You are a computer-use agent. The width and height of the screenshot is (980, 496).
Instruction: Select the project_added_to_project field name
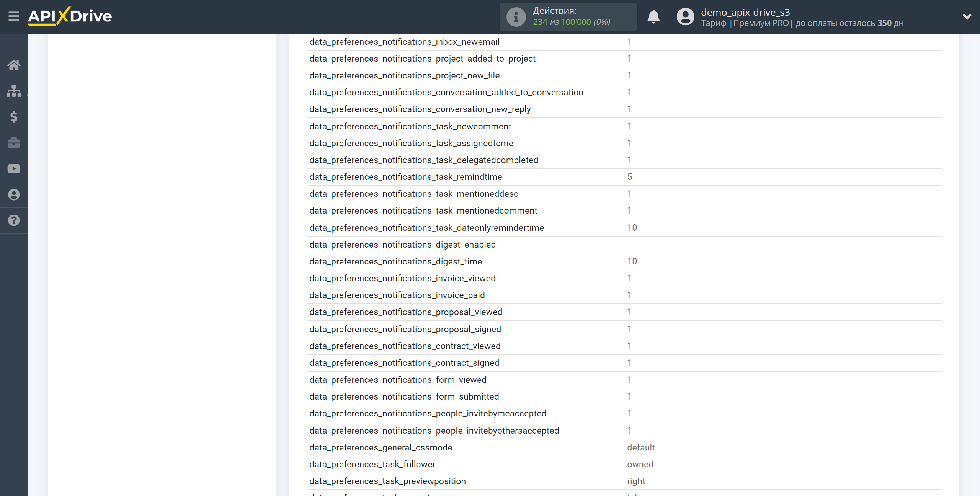(422, 59)
